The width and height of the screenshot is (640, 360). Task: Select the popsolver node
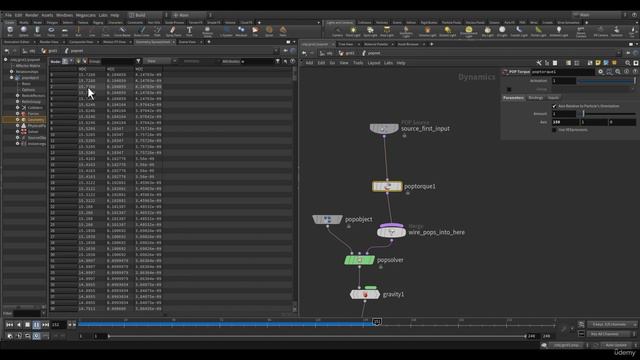tap(359, 260)
